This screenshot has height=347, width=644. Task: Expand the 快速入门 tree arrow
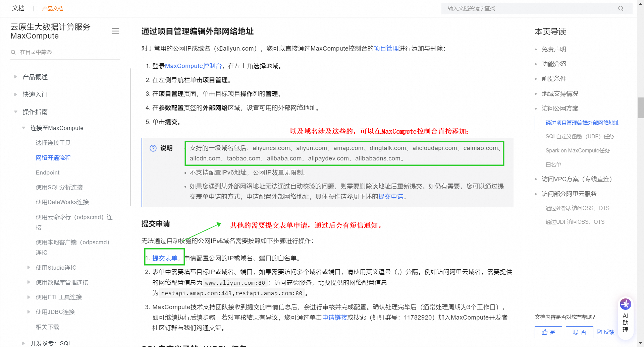tap(15, 94)
